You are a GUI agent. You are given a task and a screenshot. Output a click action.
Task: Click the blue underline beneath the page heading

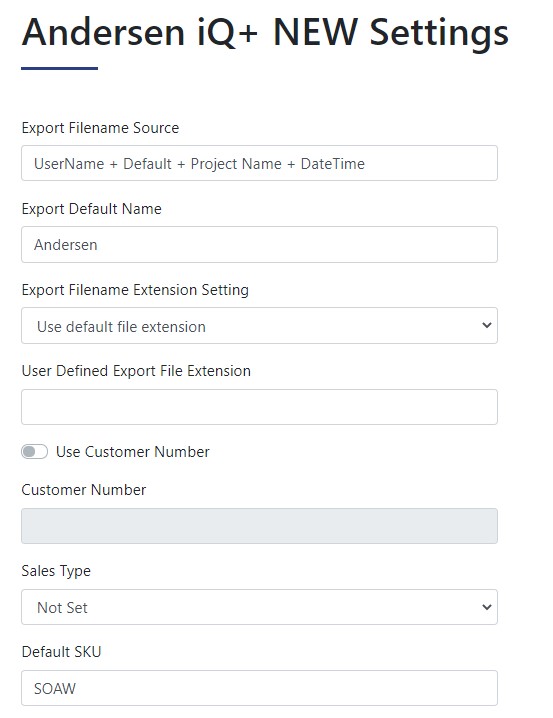click(x=60, y=68)
